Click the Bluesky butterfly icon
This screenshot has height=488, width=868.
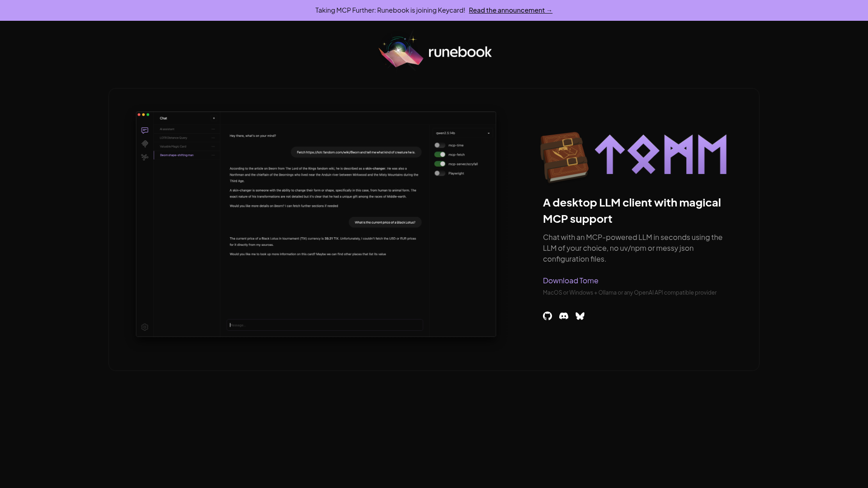pos(580,316)
